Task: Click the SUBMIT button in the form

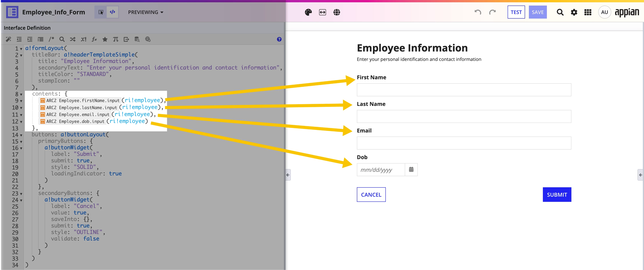Action: click(557, 195)
